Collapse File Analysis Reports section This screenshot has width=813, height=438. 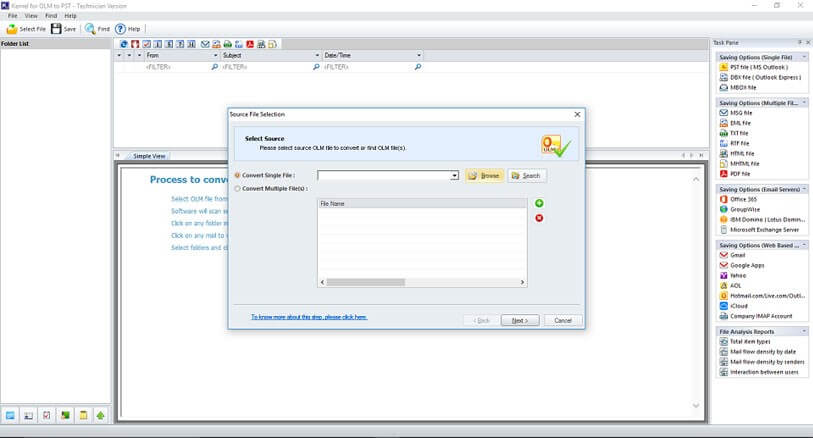(x=804, y=331)
